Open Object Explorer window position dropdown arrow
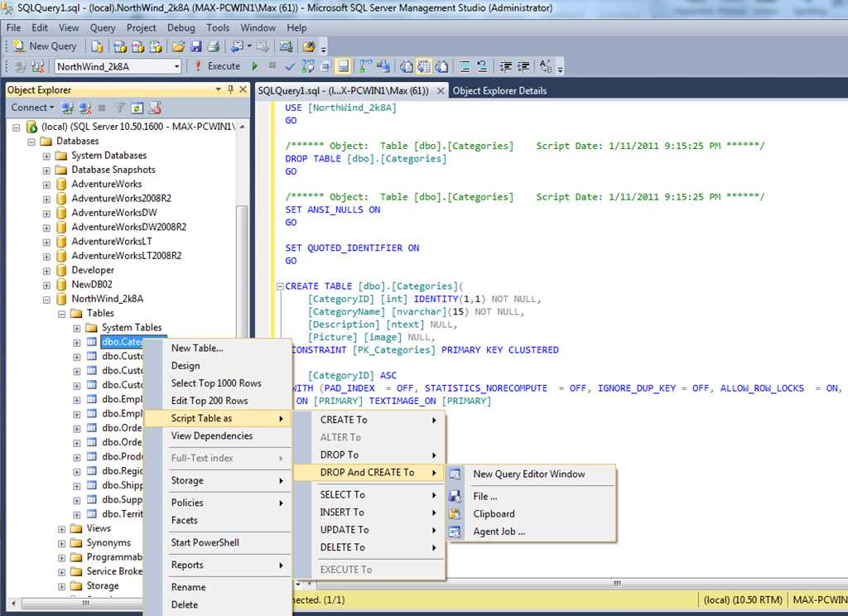Image resolution: width=848 pixels, height=616 pixels. point(219,89)
